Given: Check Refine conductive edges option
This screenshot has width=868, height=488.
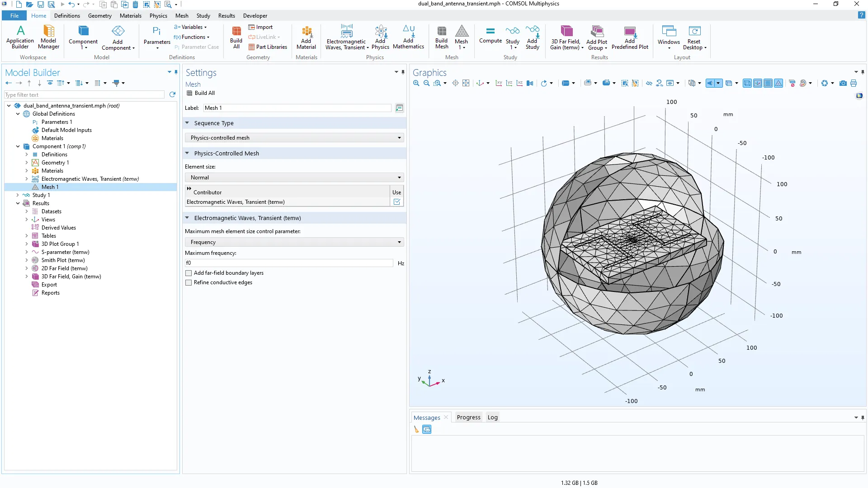Looking at the screenshot, I should point(189,283).
